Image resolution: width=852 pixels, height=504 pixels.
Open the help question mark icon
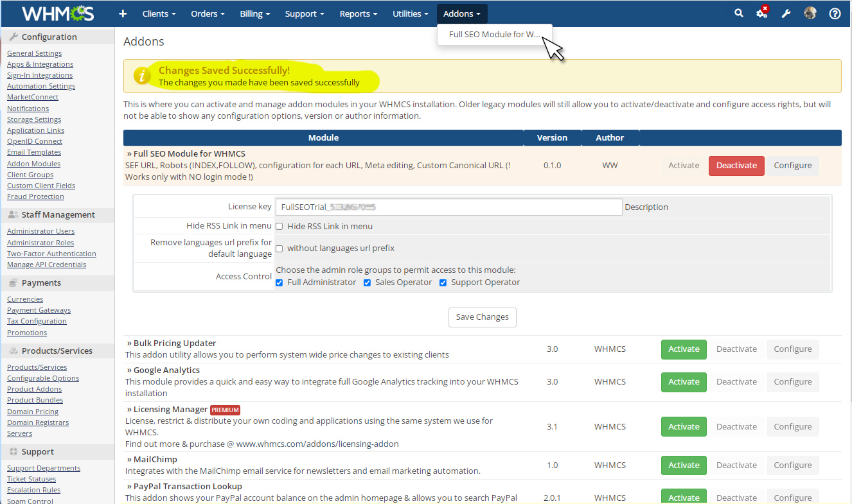click(x=835, y=13)
